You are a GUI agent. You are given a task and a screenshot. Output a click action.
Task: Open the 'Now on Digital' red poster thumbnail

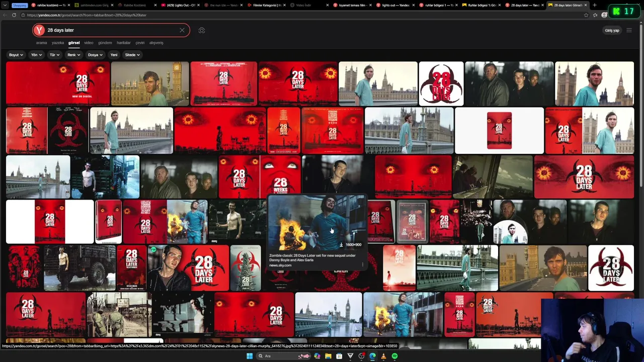coord(58,83)
